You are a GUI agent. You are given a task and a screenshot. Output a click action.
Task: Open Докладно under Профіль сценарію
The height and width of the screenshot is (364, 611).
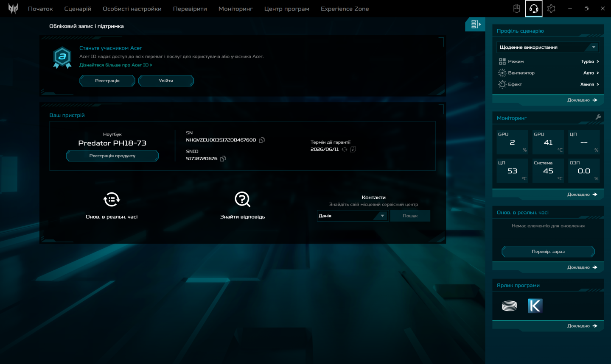pyautogui.click(x=582, y=100)
